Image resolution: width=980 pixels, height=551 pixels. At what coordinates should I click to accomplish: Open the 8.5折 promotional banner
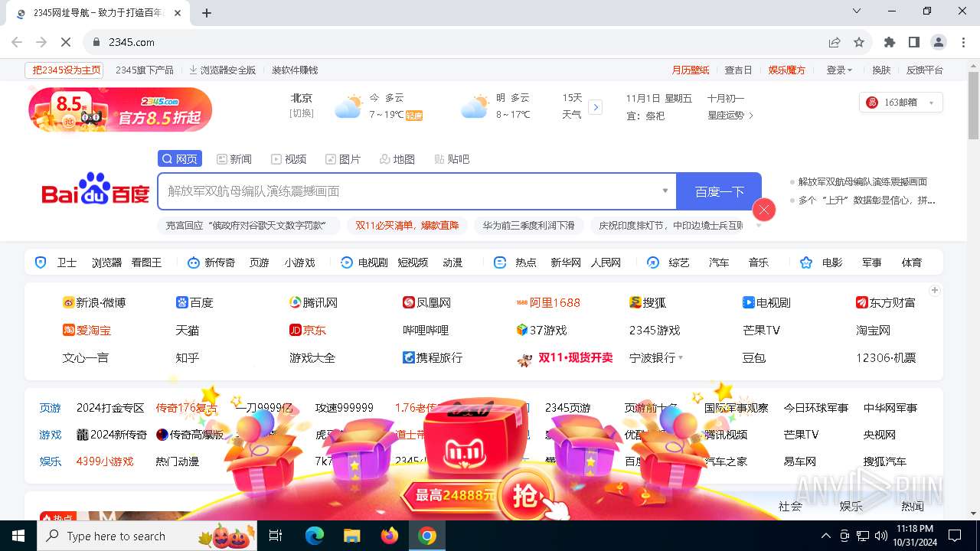coord(120,109)
